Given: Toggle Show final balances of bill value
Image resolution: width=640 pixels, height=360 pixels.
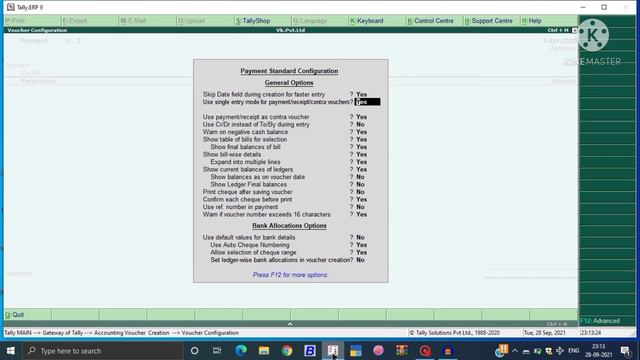Looking at the screenshot, I should pyautogui.click(x=361, y=147).
